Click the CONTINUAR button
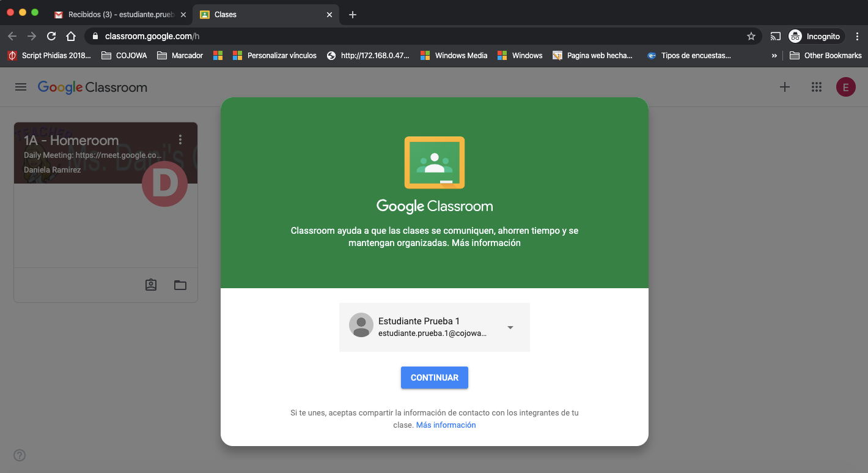868x473 pixels. point(435,378)
